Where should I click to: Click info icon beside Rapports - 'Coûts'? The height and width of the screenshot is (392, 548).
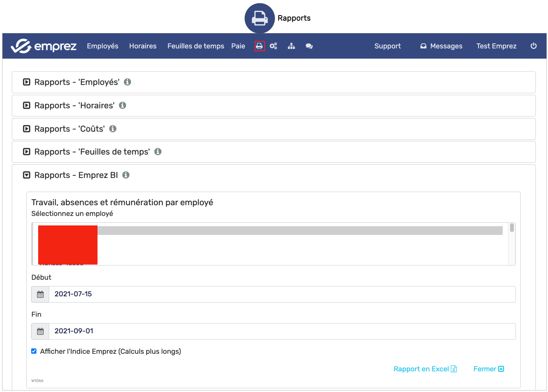click(113, 129)
